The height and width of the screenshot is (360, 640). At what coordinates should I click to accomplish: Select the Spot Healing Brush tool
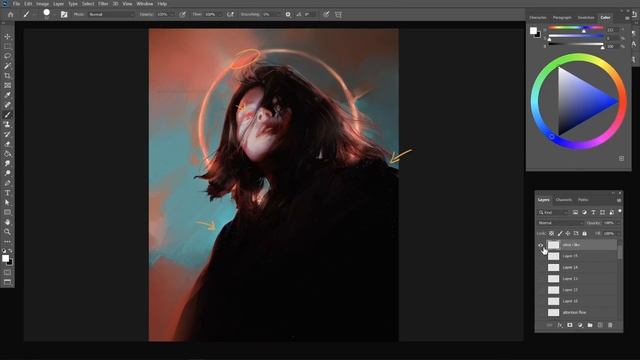pos(7,105)
